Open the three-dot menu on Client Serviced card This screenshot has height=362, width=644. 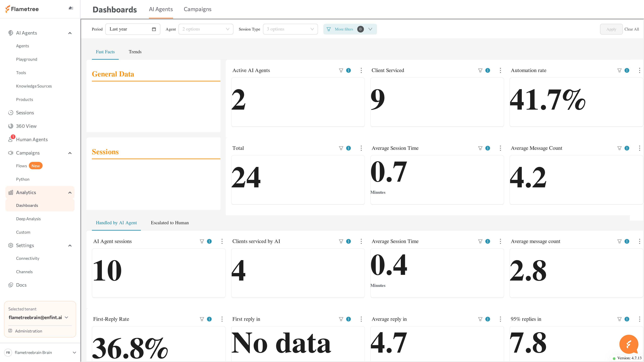coord(500,70)
